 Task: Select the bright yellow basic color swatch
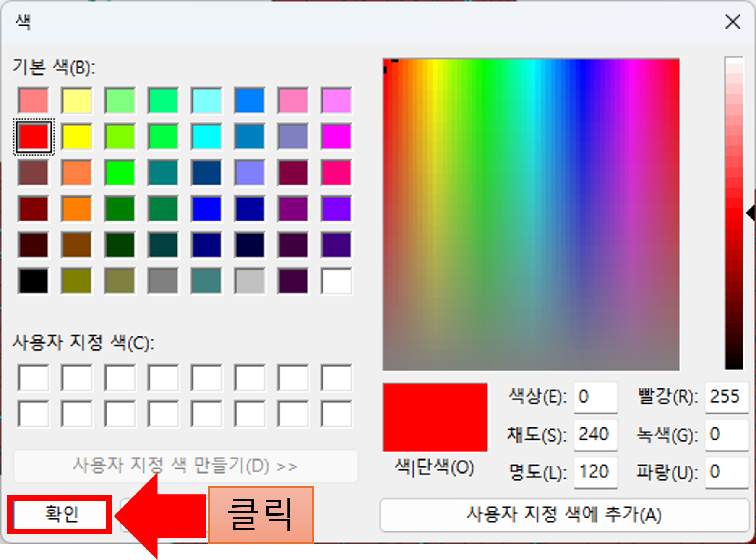coord(77,137)
